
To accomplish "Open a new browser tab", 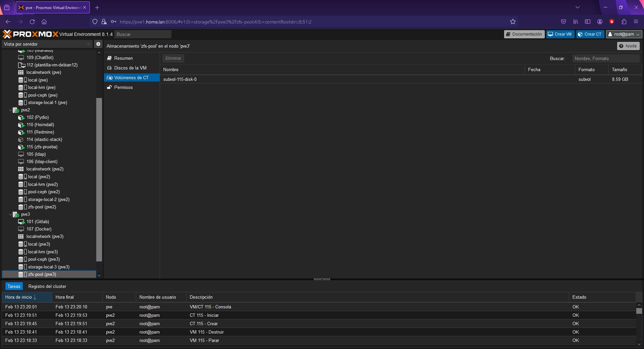I will (x=97, y=7).
